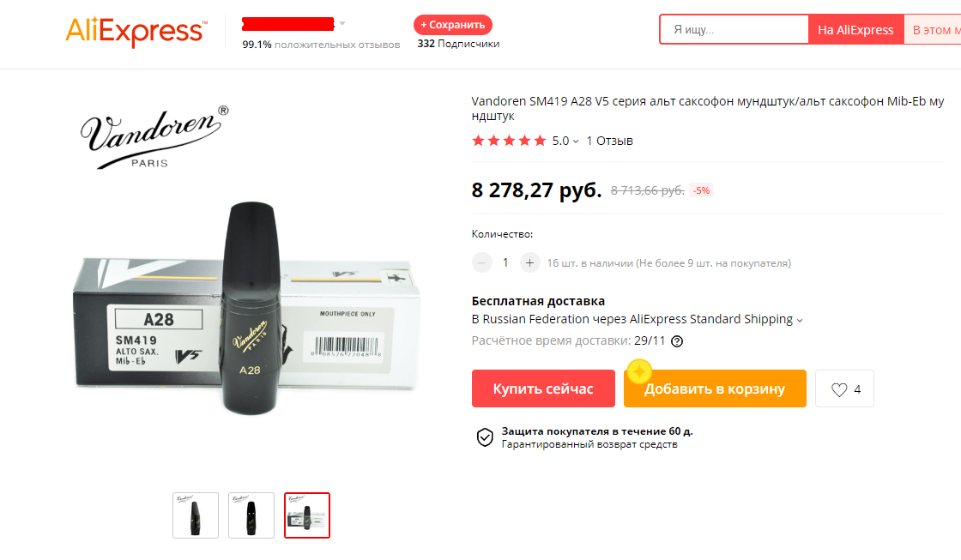The height and width of the screenshot is (560, 961).
Task: Click the AliExpress logo
Action: pyautogui.click(x=136, y=31)
